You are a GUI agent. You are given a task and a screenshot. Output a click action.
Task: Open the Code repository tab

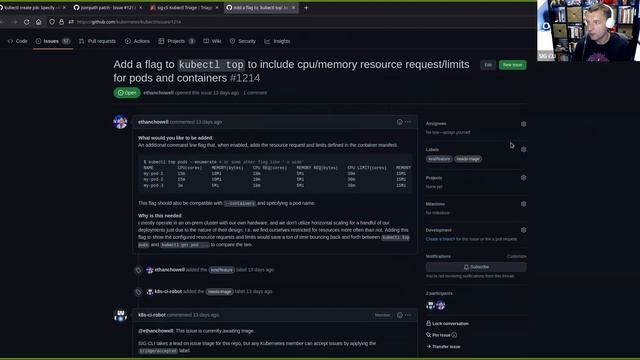18,41
